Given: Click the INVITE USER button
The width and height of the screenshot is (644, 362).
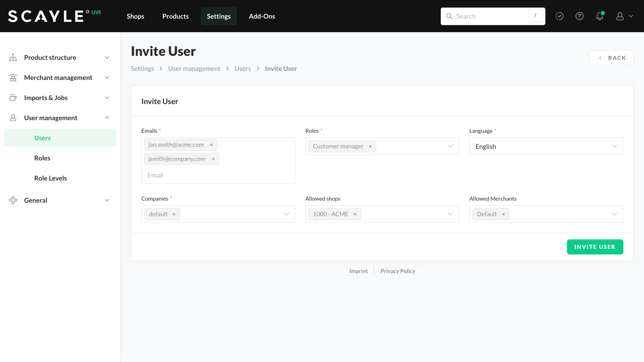Looking at the screenshot, I should [595, 247].
